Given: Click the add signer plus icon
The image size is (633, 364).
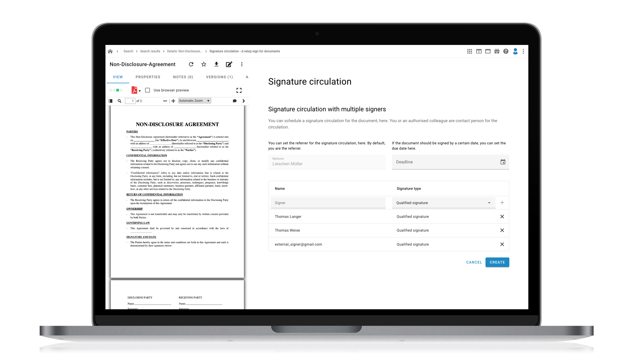Looking at the screenshot, I should [x=502, y=202].
